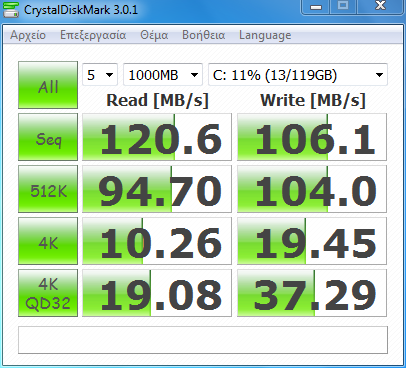Open the Θέμα menu
The height and width of the screenshot is (368, 406).
point(154,35)
